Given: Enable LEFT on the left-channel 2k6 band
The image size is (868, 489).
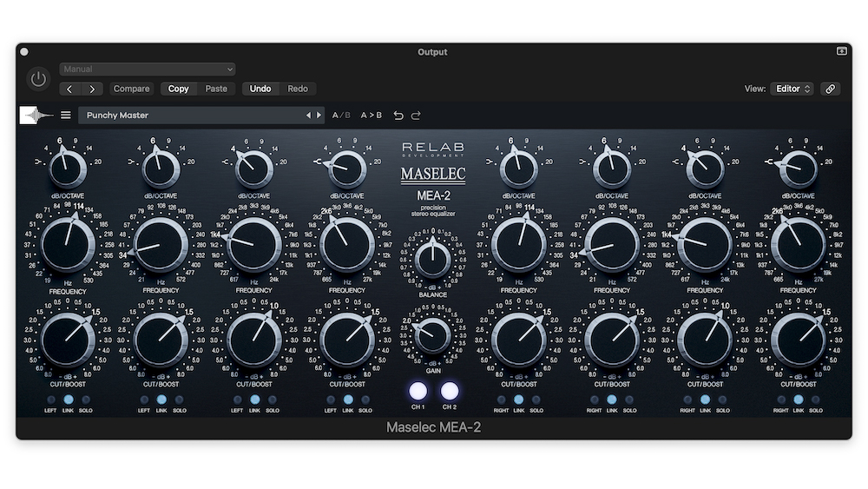Looking at the screenshot, I should coord(331,400).
